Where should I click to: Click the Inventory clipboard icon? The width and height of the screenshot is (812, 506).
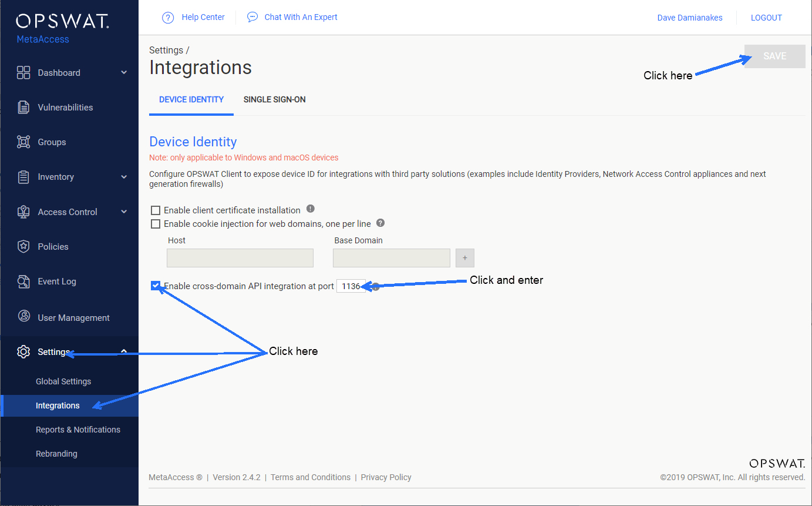pos(23,177)
